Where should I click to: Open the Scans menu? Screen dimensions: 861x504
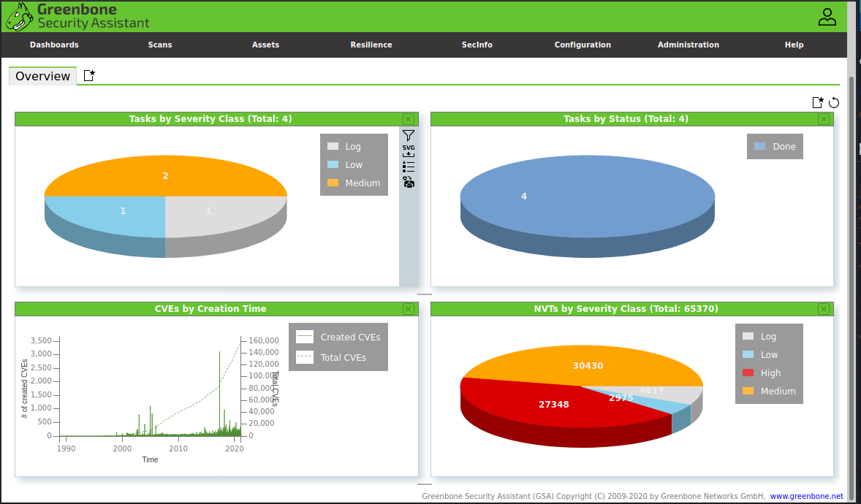(160, 45)
